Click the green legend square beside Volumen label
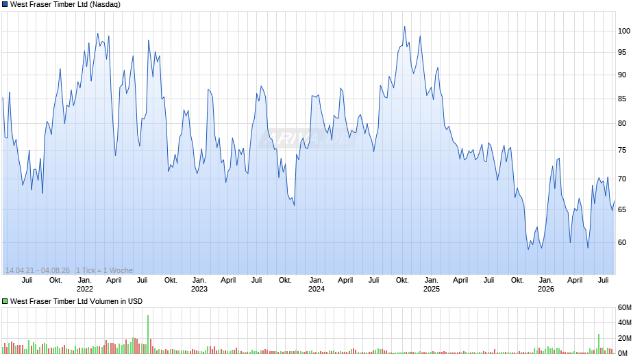This screenshot has width=644, height=360. (x=5, y=301)
